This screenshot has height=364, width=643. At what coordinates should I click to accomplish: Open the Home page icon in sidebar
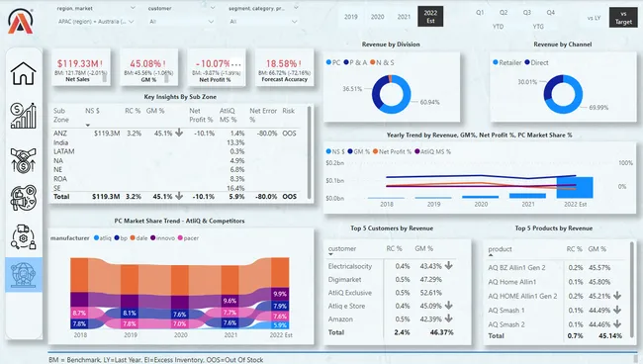tap(24, 73)
